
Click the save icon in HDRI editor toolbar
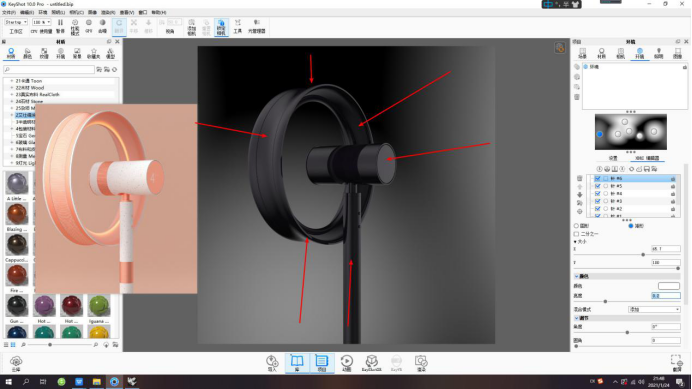tap(647, 169)
